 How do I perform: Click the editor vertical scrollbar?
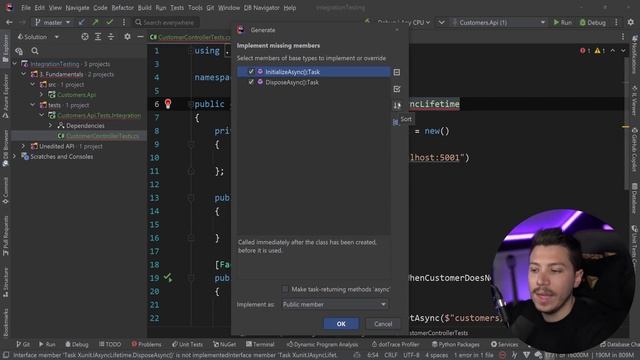(x=627, y=122)
